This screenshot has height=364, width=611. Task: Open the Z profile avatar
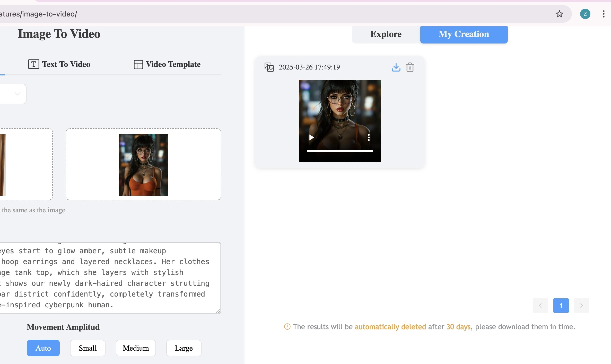pos(585,14)
